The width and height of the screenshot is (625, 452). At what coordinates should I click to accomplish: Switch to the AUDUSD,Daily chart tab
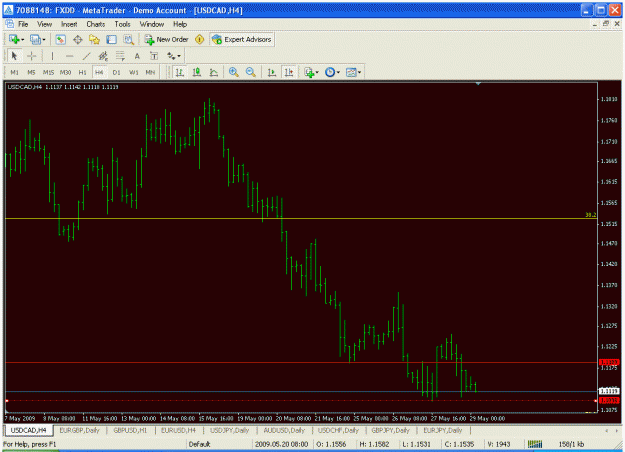click(x=284, y=430)
